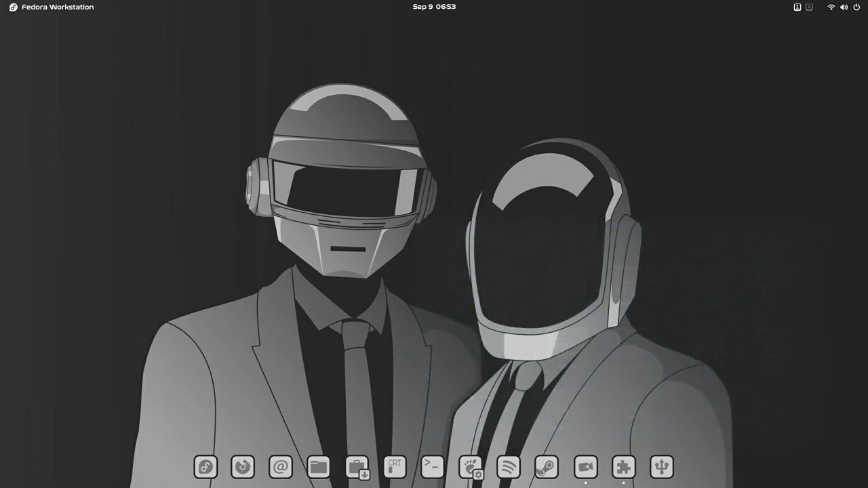This screenshot has width=868, height=488.
Task: Click the Caps Lock 'A' indicator
Action: 809,7
